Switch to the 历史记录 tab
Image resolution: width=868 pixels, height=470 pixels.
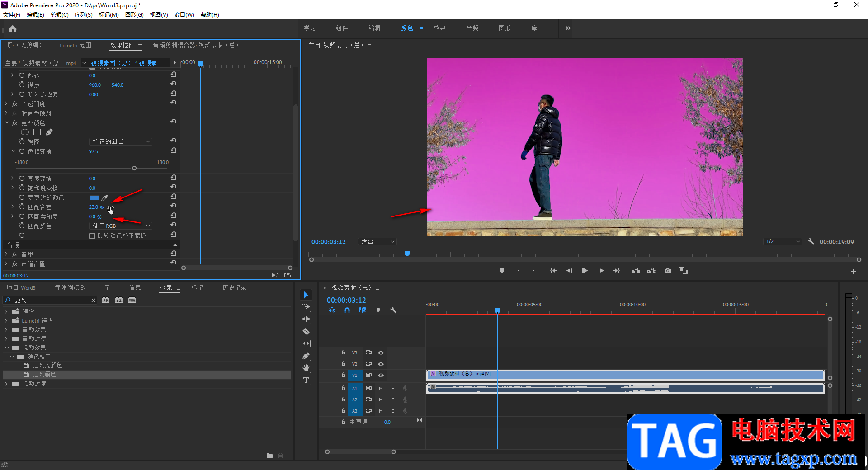pyautogui.click(x=234, y=287)
